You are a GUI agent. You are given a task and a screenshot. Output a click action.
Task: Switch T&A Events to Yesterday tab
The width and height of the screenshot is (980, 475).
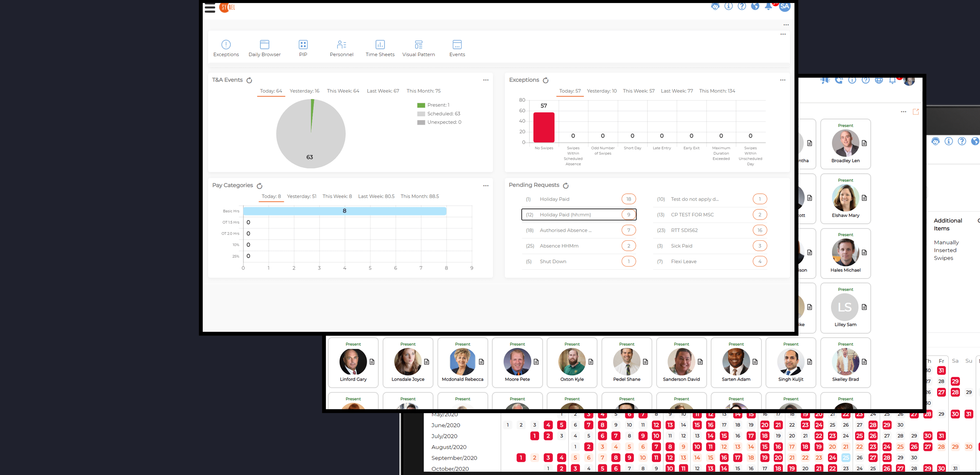click(x=304, y=91)
